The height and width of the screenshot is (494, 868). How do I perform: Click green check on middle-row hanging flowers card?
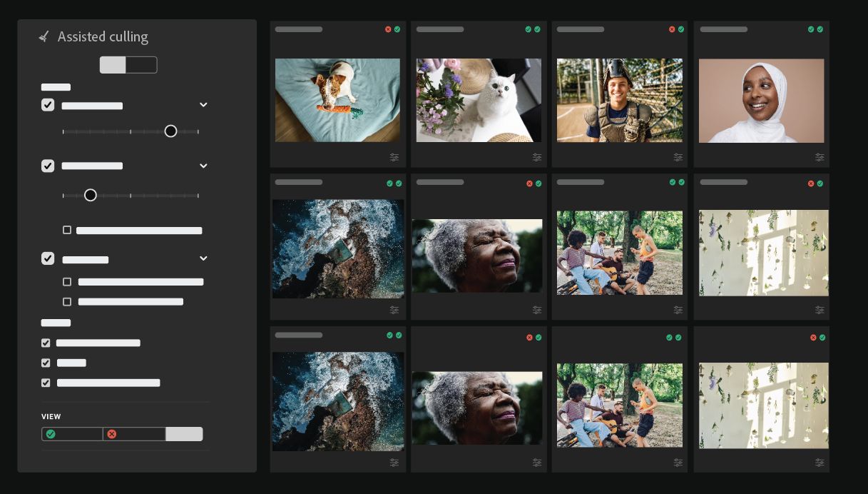[x=820, y=183]
